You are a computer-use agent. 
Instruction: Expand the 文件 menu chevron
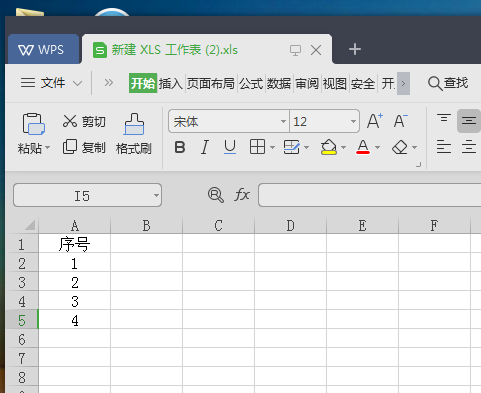point(77,83)
